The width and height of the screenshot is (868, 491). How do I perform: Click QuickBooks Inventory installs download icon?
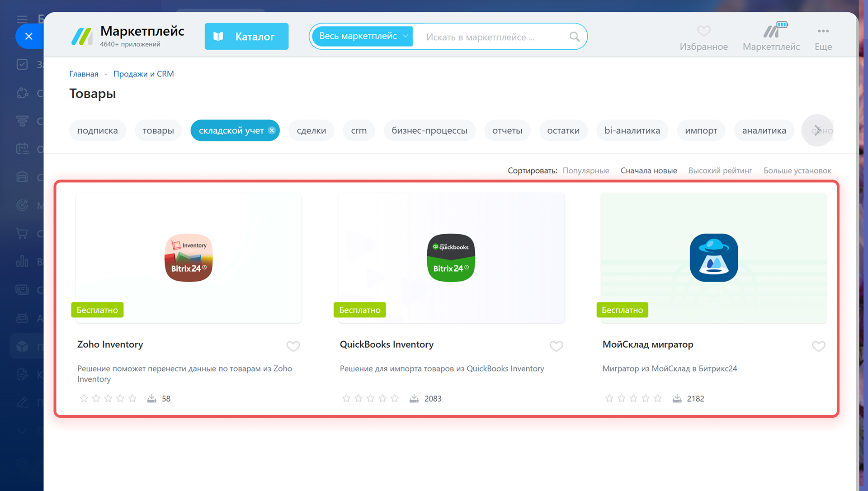tap(414, 398)
